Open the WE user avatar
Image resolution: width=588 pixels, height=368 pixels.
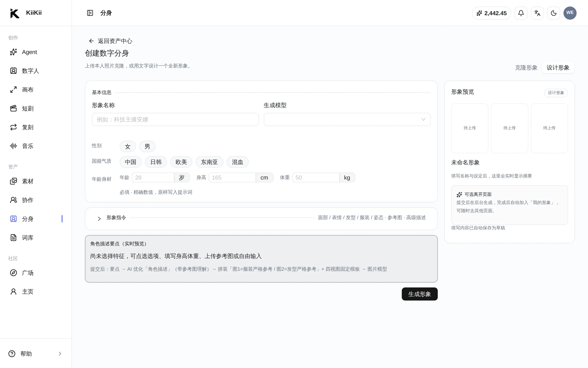(570, 13)
